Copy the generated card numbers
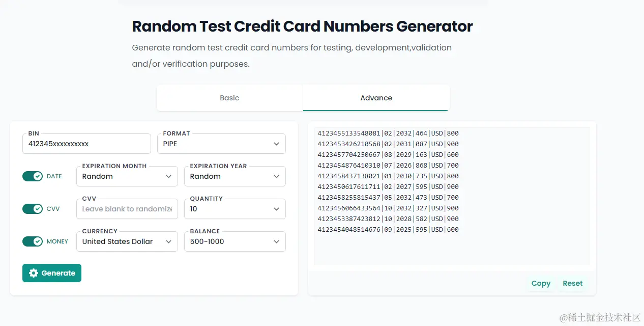The image size is (644, 326). coord(541,283)
